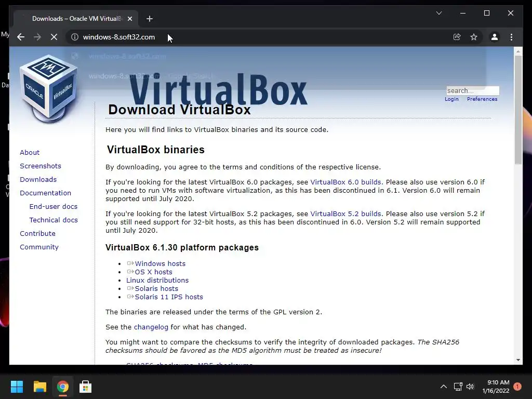Open About in the sidebar
The width and height of the screenshot is (532, 399).
click(x=30, y=152)
